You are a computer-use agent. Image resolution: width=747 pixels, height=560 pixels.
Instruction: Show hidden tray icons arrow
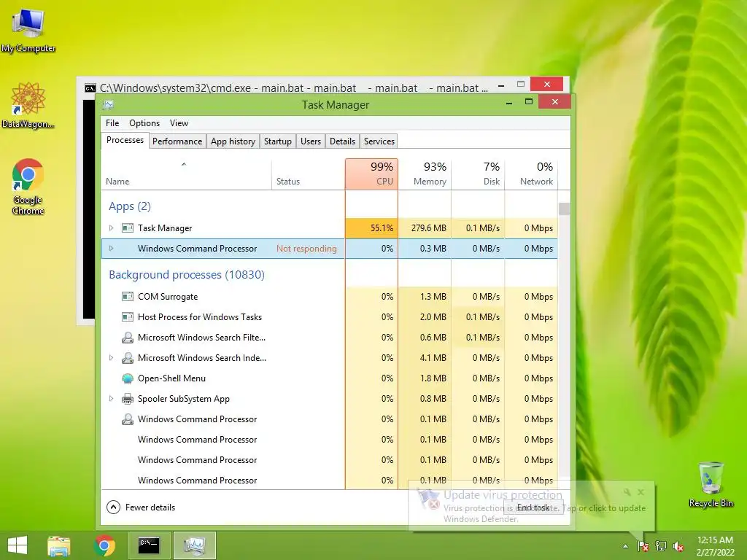pos(625,546)
